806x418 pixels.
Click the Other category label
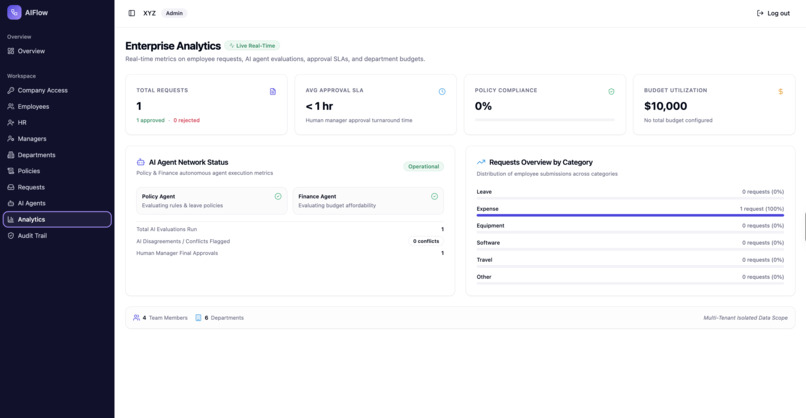point(484,277)
